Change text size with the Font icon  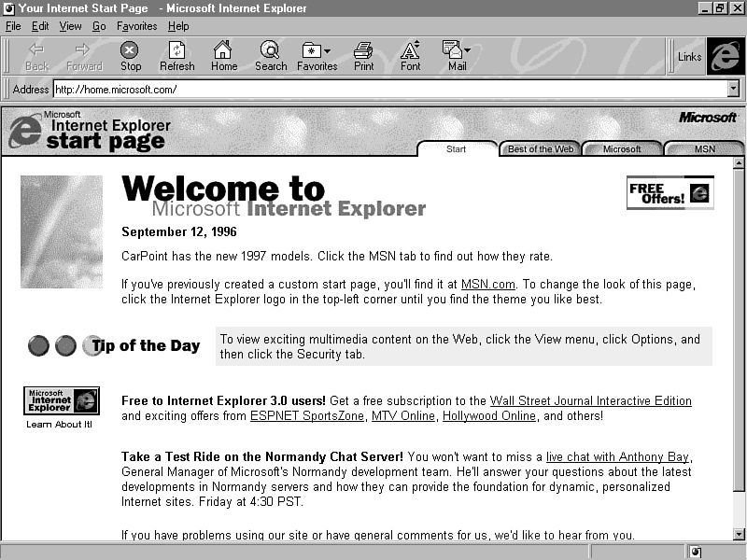[410, 56]
